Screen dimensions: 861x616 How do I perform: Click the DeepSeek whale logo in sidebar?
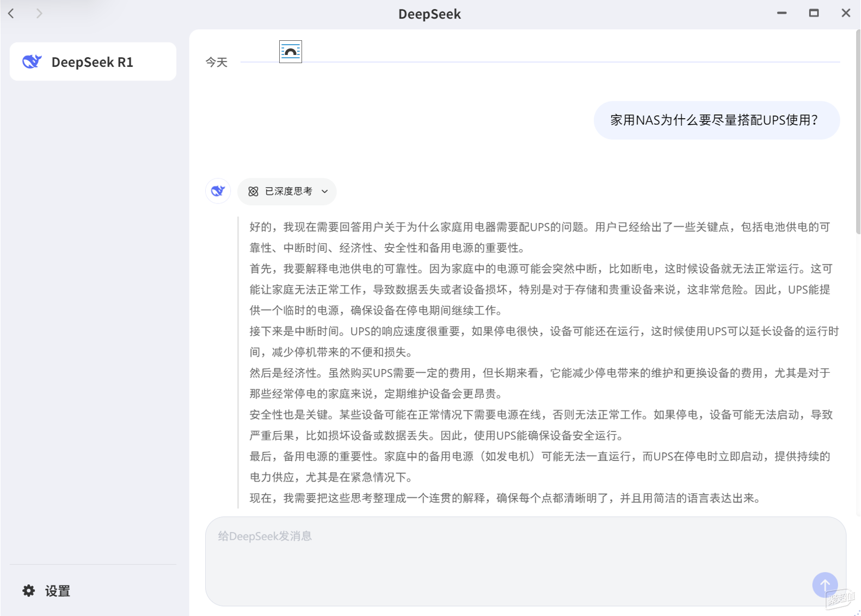click(x=32, y=61)
